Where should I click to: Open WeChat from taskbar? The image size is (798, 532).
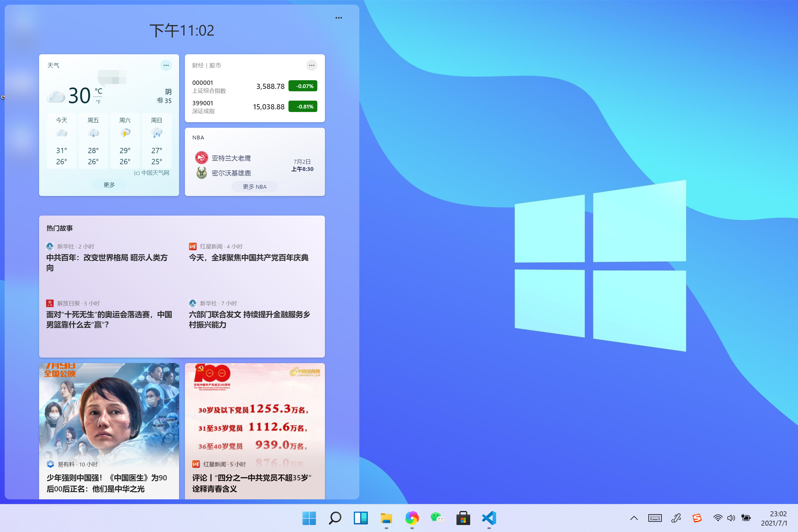[437, 518]
